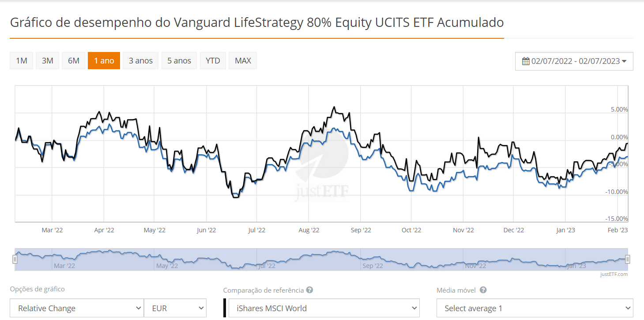Screen dimensions: 644x320
Task: Open the date range picker caret
Action: [x=624, y=61]
